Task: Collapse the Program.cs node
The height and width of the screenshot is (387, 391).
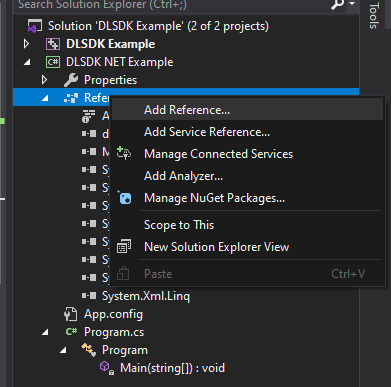Action: click(45, 332)
